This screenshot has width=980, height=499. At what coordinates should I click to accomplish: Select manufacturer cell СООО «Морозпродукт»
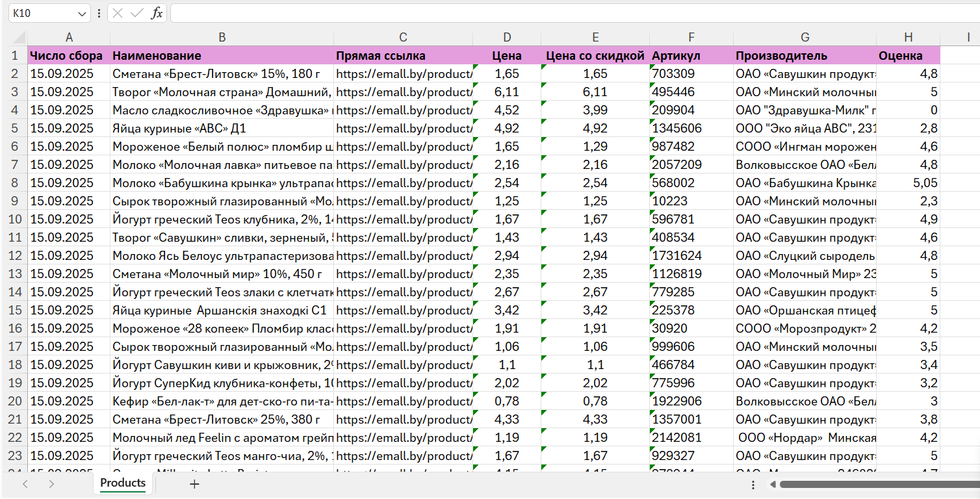pyautogui.click(x=805, y=328)
